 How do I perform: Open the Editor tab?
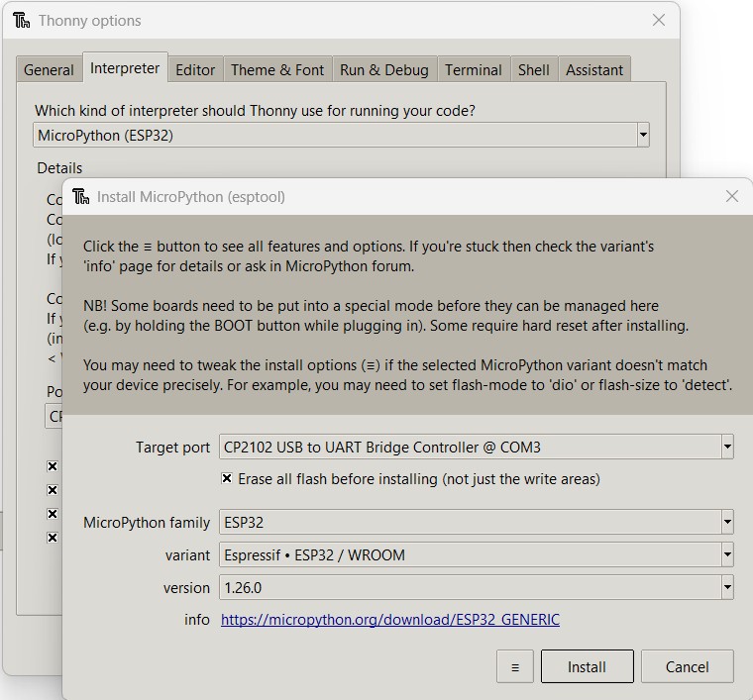[195, 70]
